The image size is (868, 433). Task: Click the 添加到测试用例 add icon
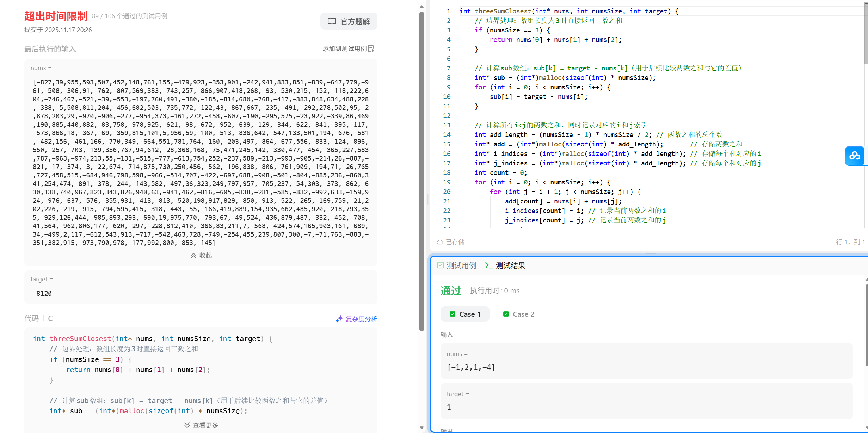[x=371, y=49]
